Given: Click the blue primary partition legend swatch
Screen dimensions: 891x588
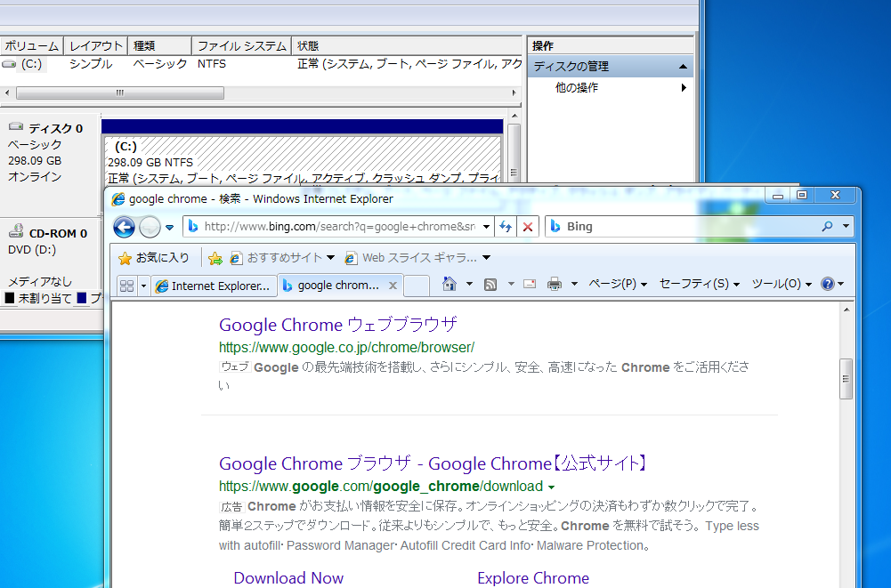Looking at the screenshot, I should (x=82, y=298).
